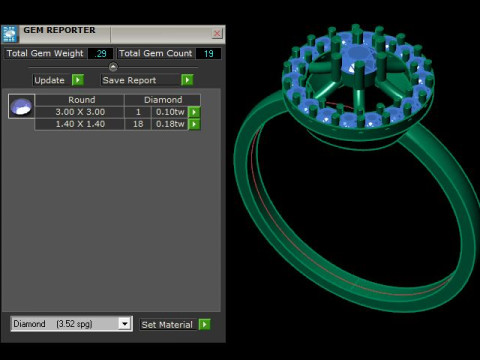Click quantity 18 cell in 1.40 row
480x360 pixels.
pos(138,124)
